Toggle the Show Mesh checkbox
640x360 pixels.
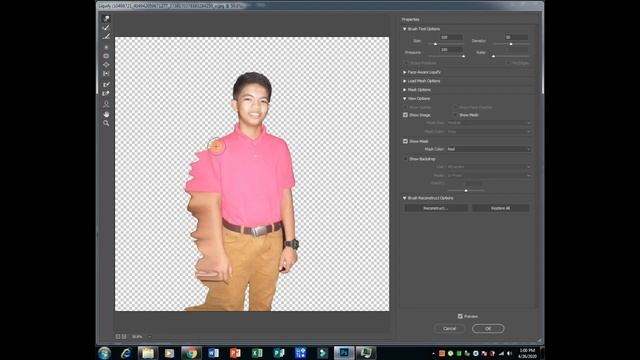pos(456,115)
